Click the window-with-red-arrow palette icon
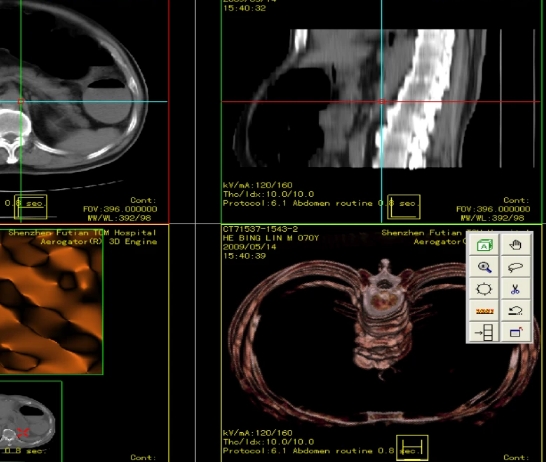The width and height of the screenshot is (546, 462). pyautogui.click(x=516, y=332)
